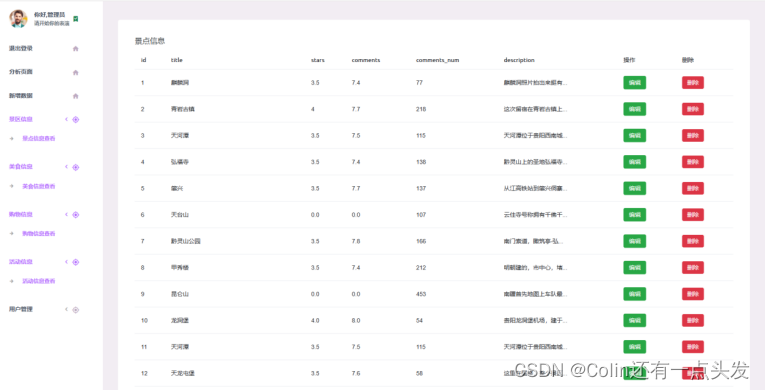Open the 活动信息查看 link

[39, 281]
